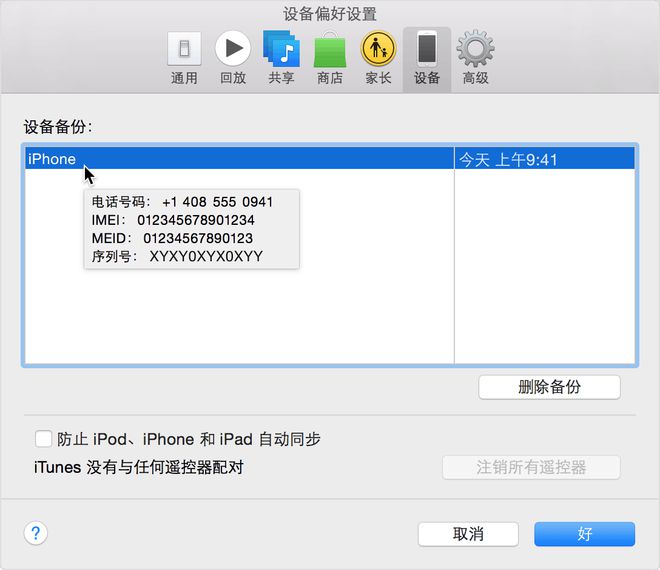
Task: Open the 商店 (Store) preferences pane
Action: (x=330, y=59)
